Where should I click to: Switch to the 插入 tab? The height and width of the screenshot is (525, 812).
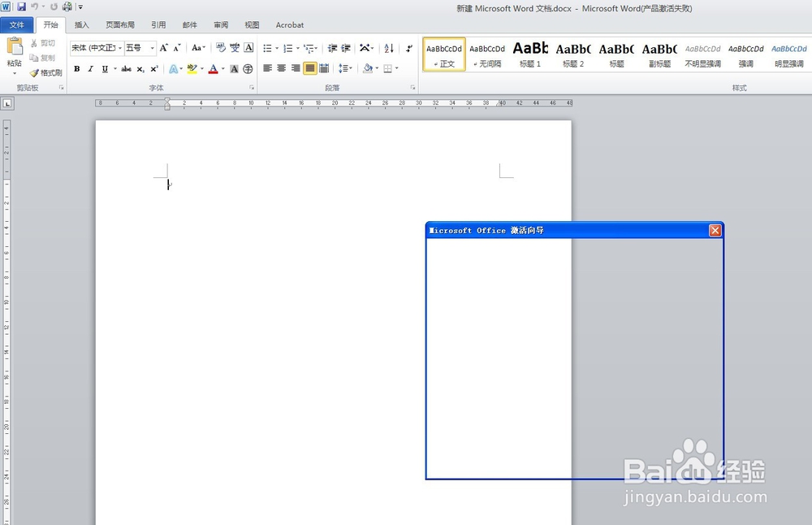click(x=81, y=25)
